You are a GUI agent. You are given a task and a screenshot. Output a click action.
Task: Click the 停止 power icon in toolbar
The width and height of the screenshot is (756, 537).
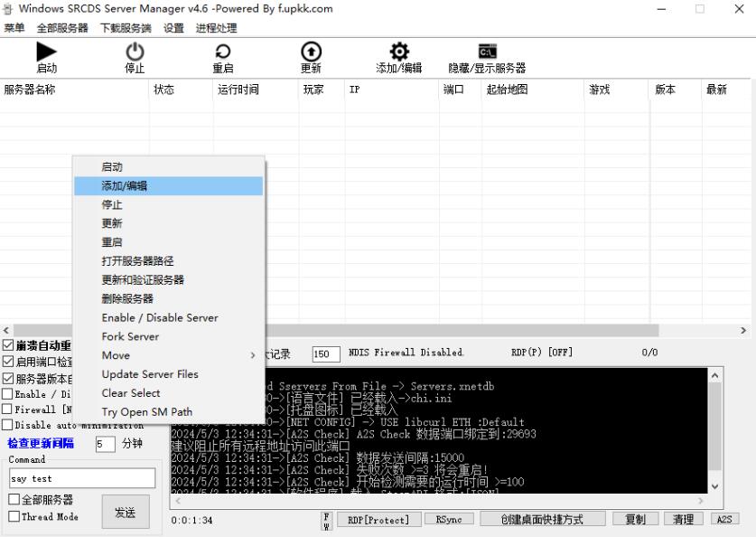coord(135,52)
